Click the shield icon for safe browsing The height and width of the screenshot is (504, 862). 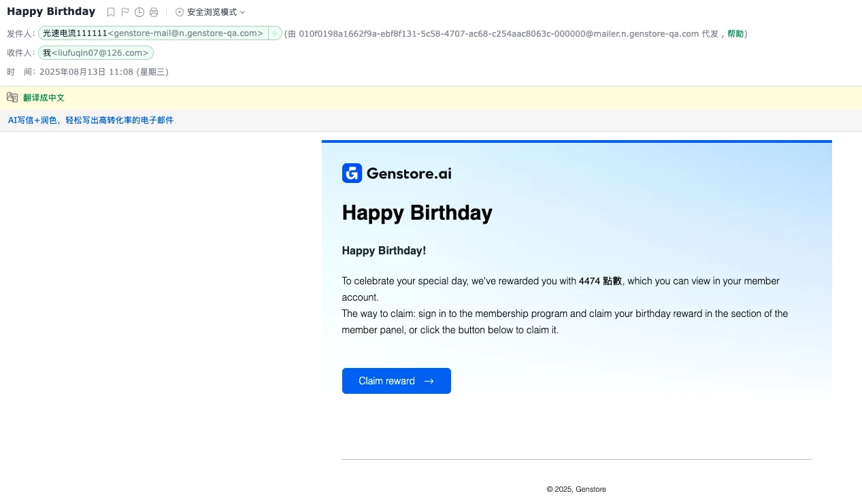pyautogui.click(x=180, y=12)
